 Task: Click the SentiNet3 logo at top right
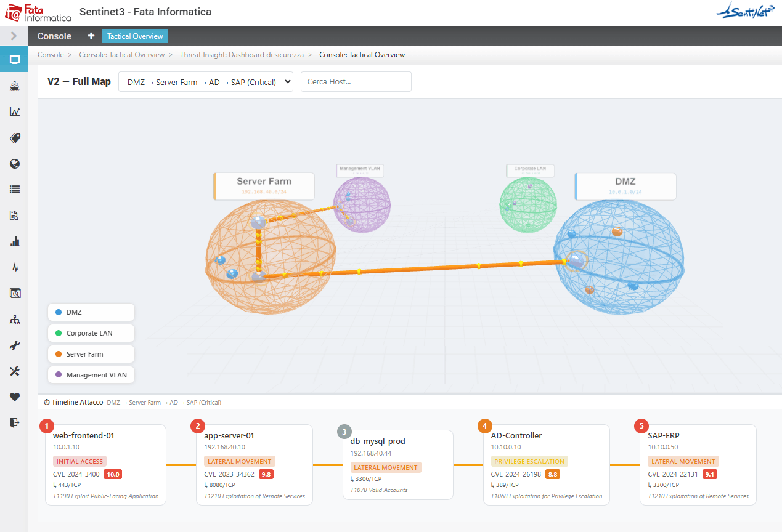[x=744, y=11]
